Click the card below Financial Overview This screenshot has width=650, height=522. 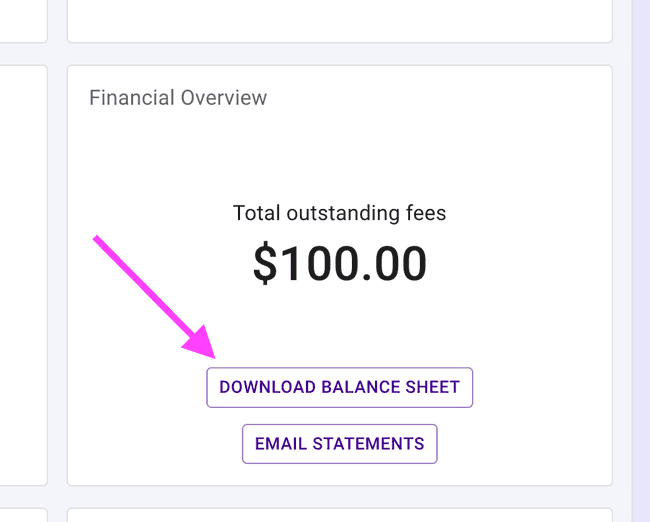339,514
